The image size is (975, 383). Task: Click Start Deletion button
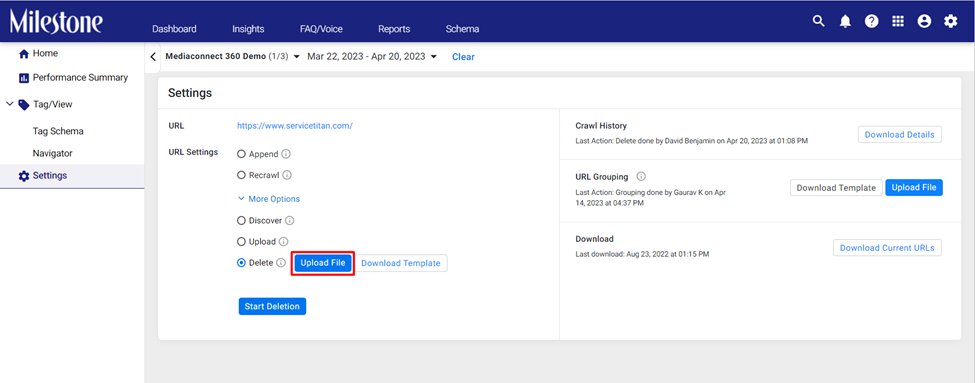pyautogui.click(x=272, y=307)
